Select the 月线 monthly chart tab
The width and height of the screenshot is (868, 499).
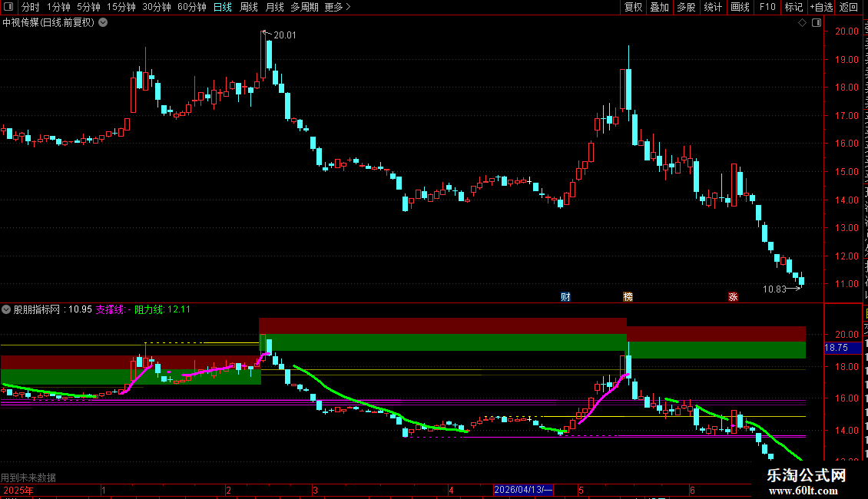point(274,7)
